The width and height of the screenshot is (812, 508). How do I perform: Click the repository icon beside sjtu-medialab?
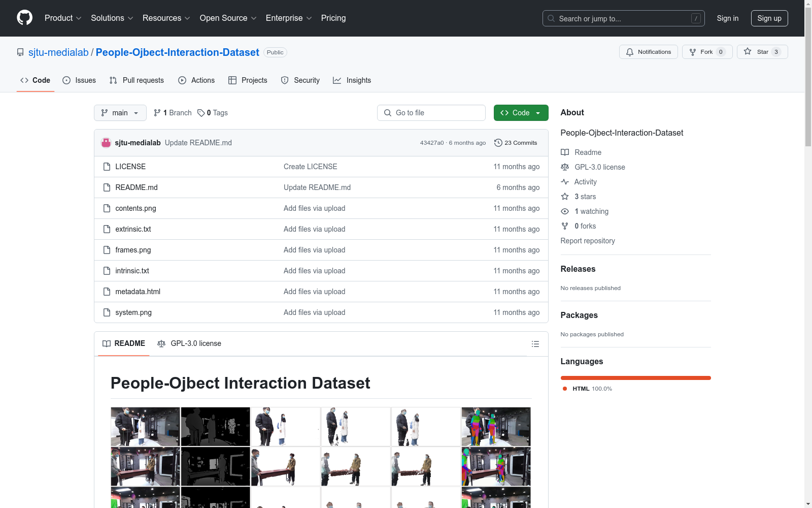click(x=20, y=52)
